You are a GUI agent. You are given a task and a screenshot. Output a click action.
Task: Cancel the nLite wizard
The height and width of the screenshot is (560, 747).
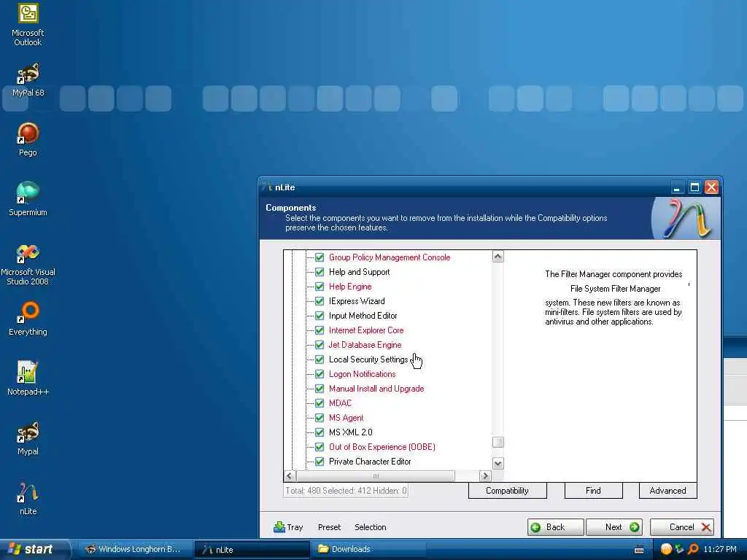[x=682, y=527]
